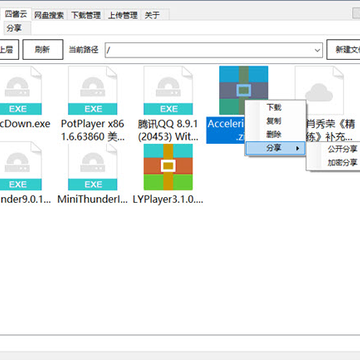
Task: Select the nder9.0.1 EXE file icon
Action: pyautogui.click(x=21, y=166)
